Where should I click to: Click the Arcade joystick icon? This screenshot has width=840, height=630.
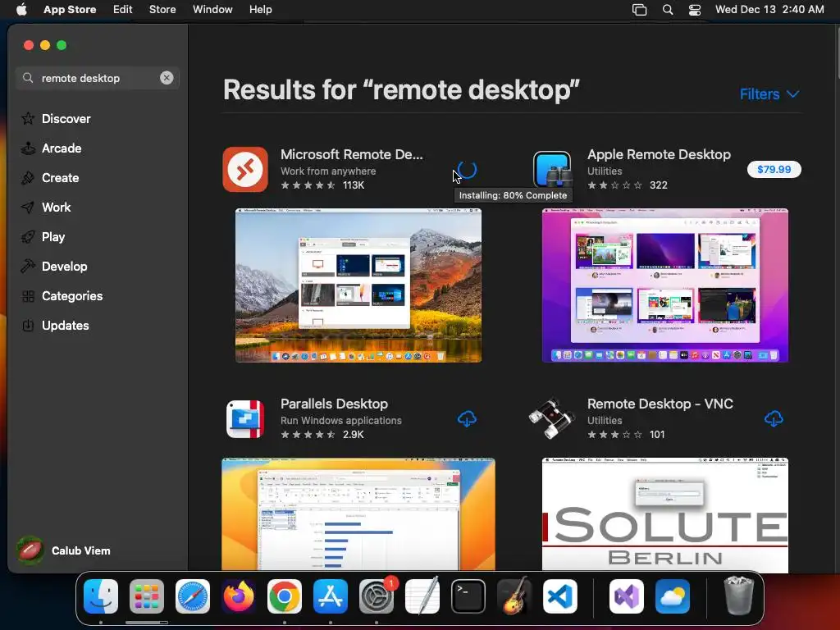click(28, 148)
